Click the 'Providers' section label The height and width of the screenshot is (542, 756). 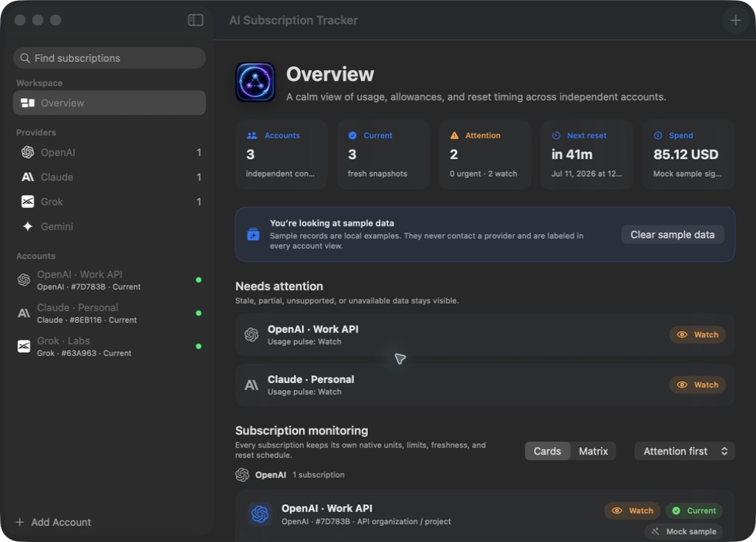point(36,132)
